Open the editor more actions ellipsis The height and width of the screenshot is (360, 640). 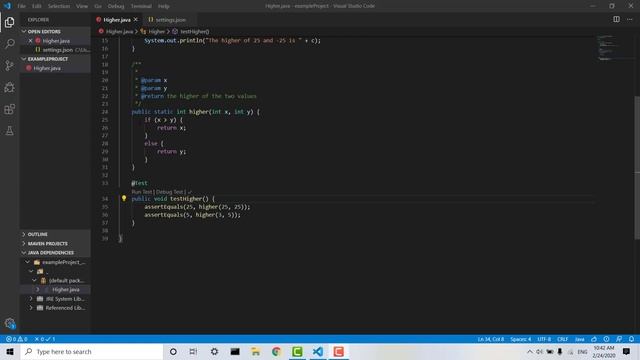pos(630,19)
